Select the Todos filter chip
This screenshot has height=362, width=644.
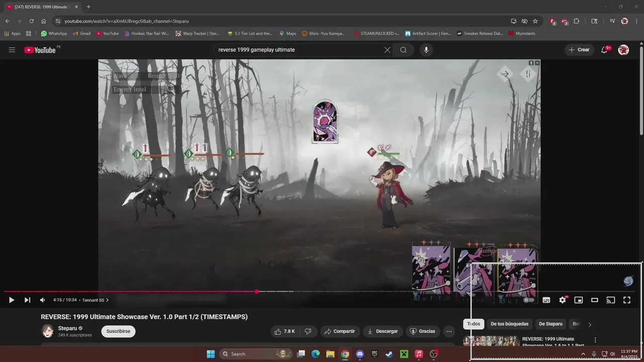point(473,324)
